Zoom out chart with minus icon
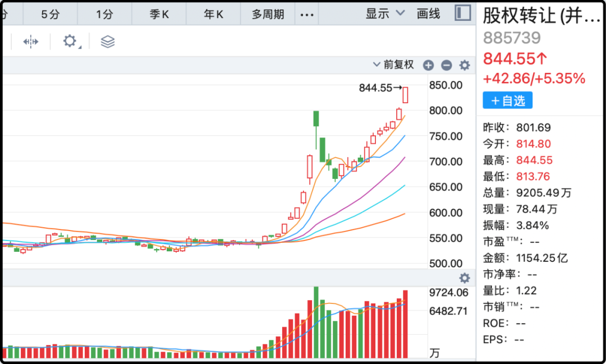This screenshot has width=606, height=364. coord(446,65)
